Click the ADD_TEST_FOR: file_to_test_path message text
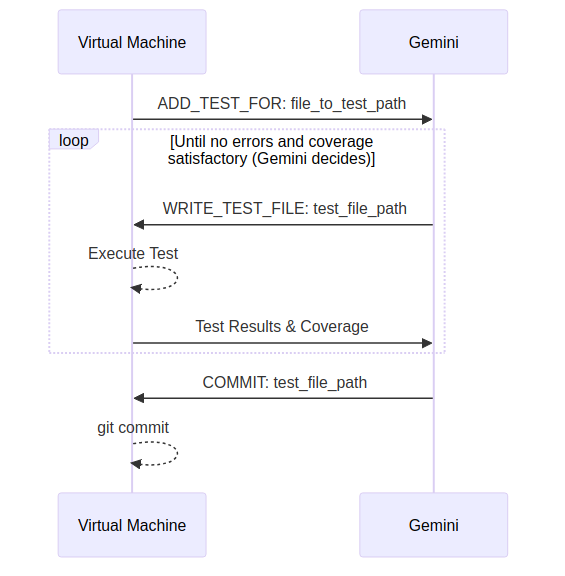Image resolution: width=565 pixels, height=576 pixels. pos(282,103)
